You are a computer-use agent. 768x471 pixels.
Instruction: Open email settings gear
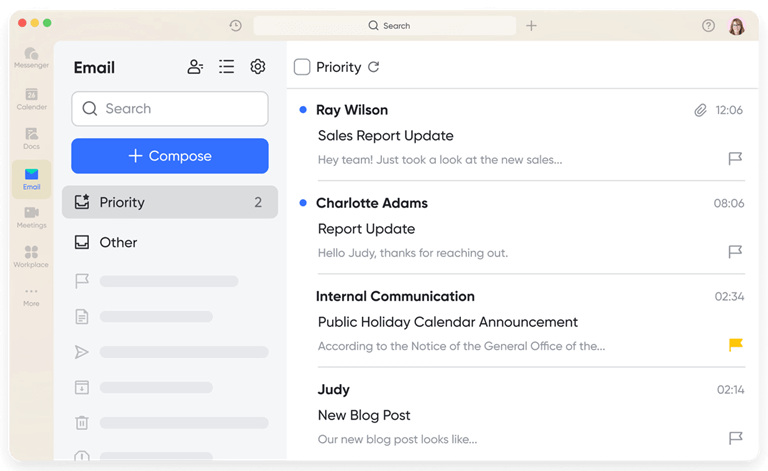258,67
